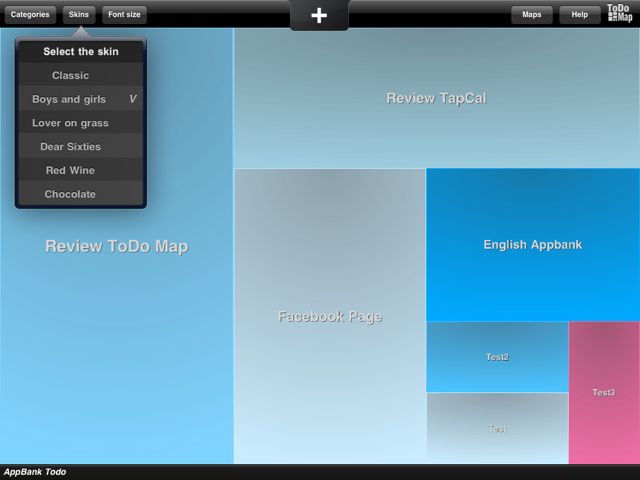Close the Skins popover via Skins button

pos(79,15)
